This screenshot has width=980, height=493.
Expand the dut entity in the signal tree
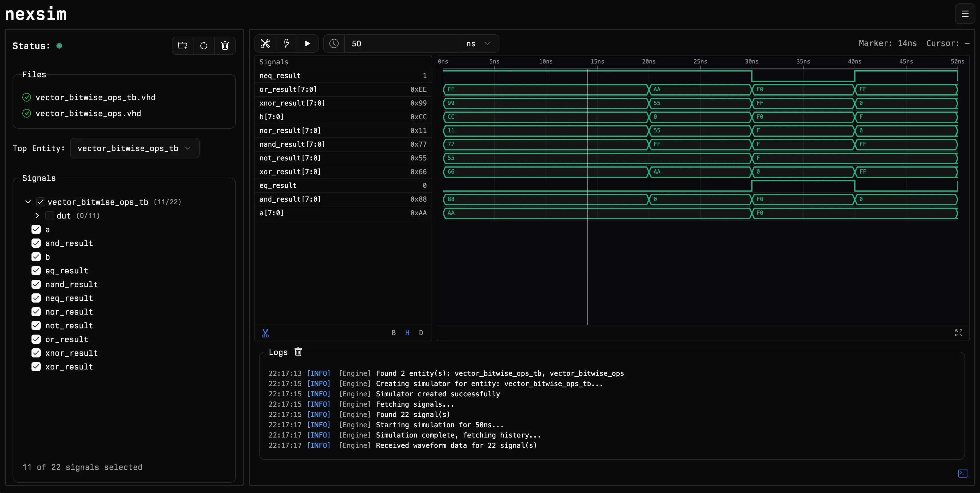pyautogui.click(x=37, y=216)
